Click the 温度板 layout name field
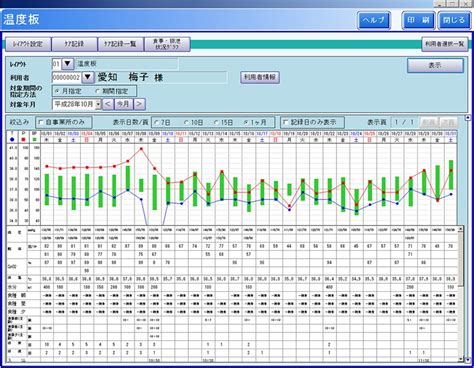Image resolution: width=474 pixels, height=368 pixels. (126, 64)
